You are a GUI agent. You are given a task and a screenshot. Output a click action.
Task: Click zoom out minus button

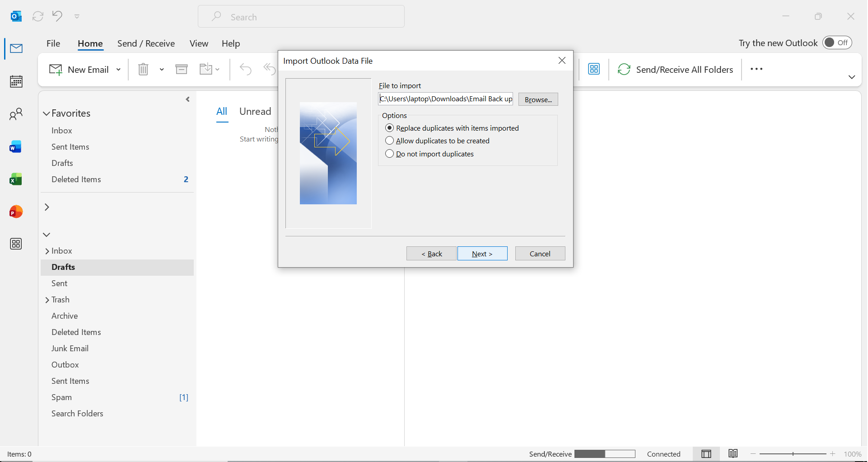point(753,454)
